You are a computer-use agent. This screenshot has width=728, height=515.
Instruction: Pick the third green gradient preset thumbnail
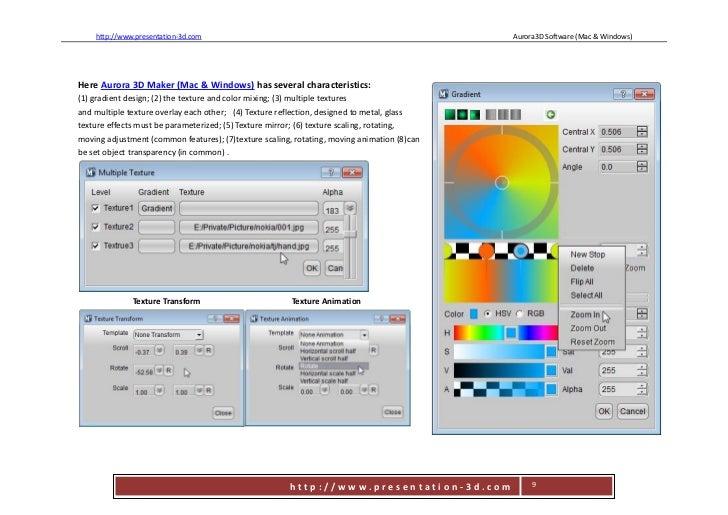pos(475,114)
